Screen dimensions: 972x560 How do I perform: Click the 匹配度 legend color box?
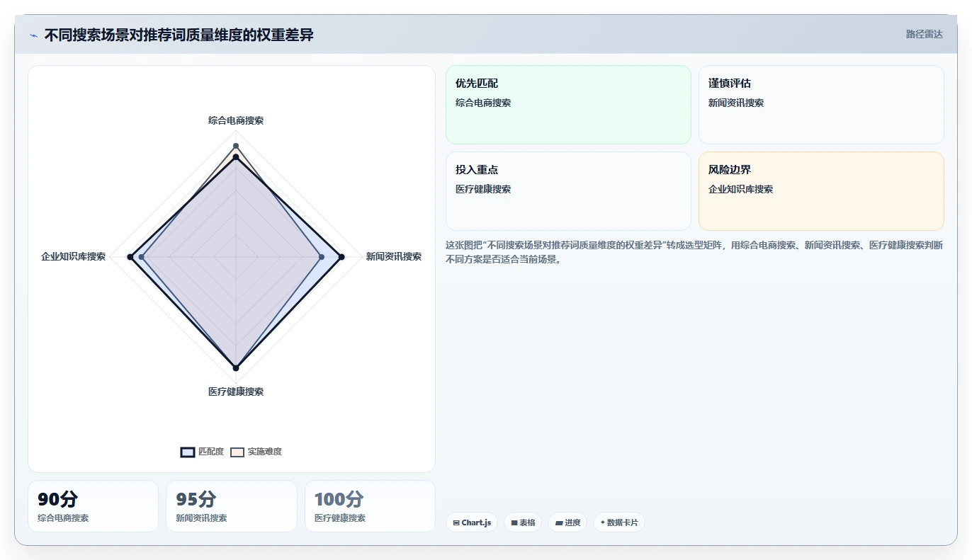coord(188,452)
